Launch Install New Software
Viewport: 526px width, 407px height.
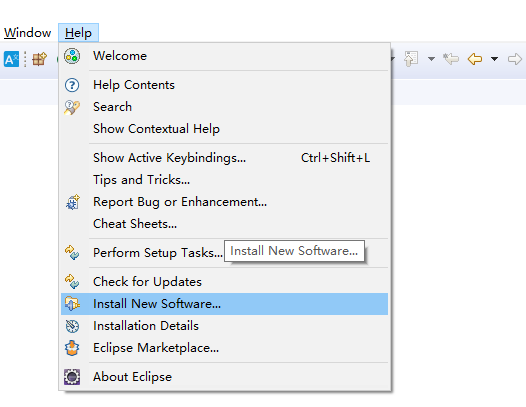click(224, 304)
